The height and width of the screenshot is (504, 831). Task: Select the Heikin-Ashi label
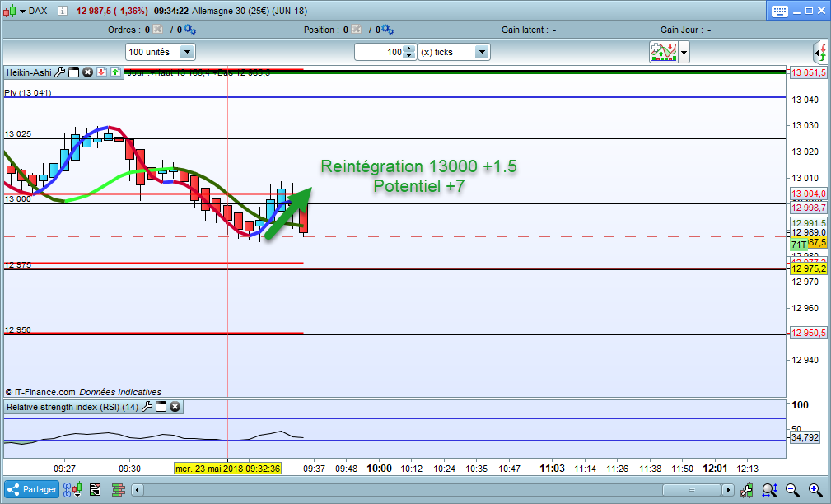tap(29, 72)
